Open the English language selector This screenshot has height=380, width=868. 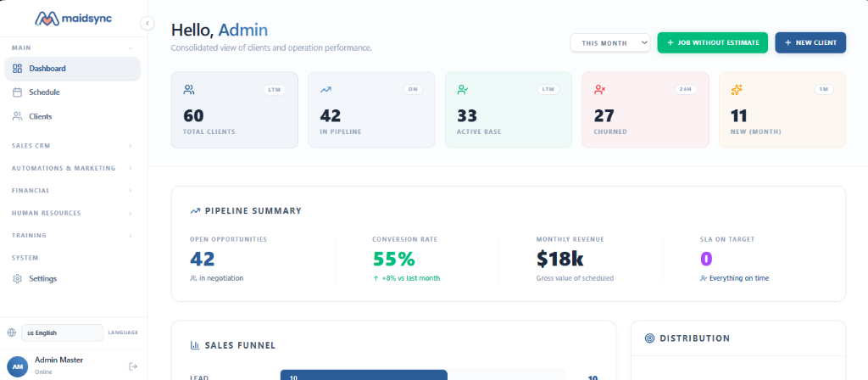tap(62, 332)
